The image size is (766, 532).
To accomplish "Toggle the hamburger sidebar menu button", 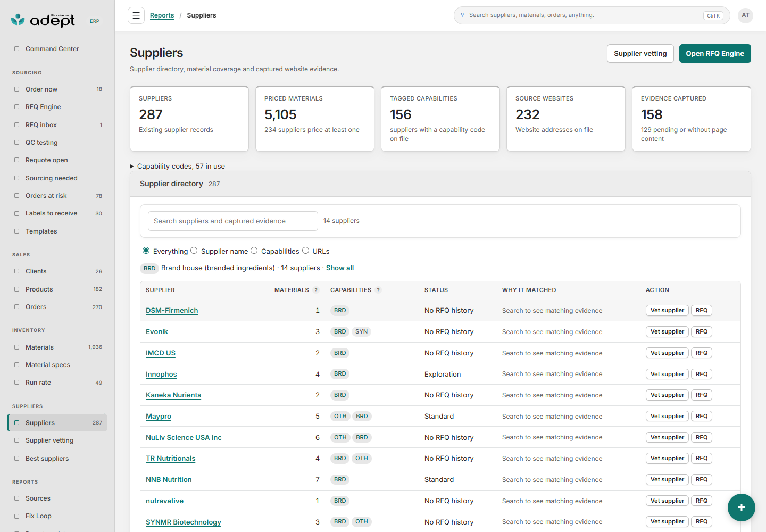I will pyautogui.click(x=136, y=15).
